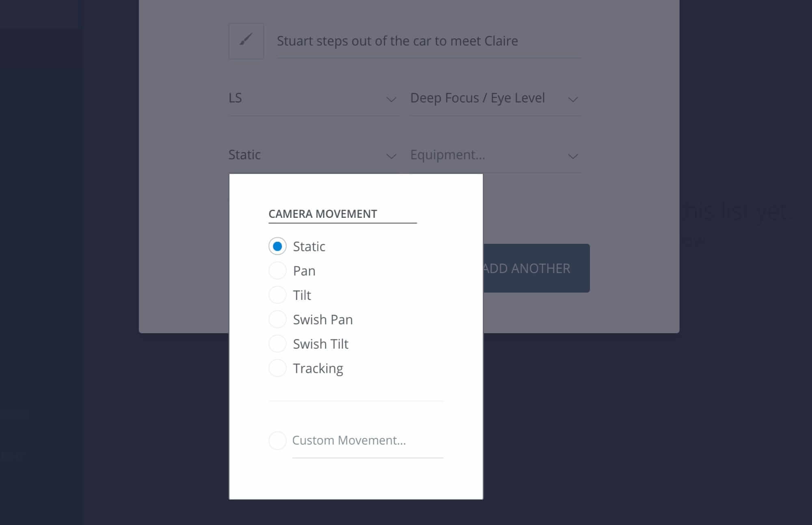Select the Swish Tilt movement option
The height and width of the screenshot is (525, 812).
click(x=278, y=343)
